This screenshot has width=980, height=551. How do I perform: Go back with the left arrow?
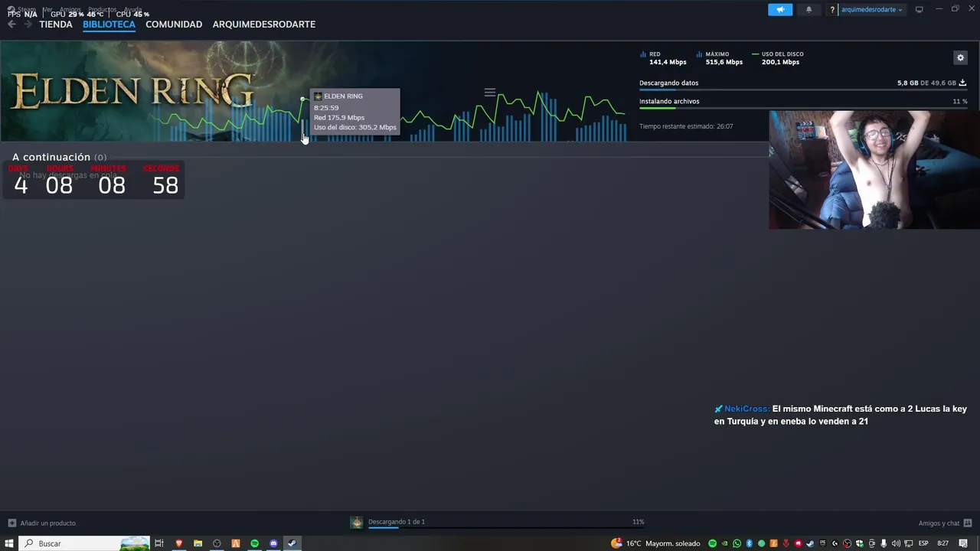(11, 24)
